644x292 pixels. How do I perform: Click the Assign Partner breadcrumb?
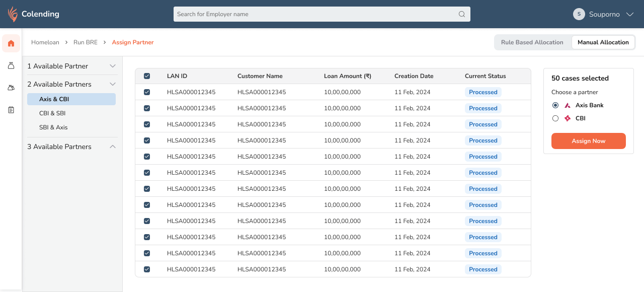point(133,42)
